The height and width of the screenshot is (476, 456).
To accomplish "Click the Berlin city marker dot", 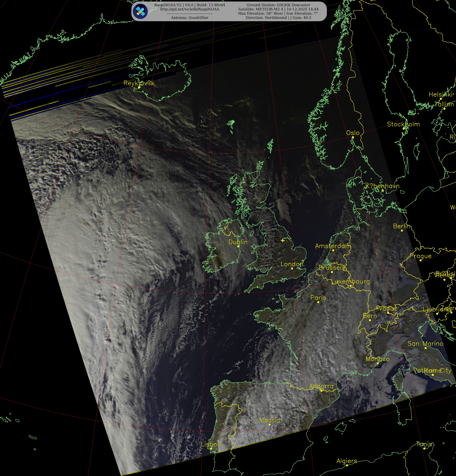I will tap(402, 230).
